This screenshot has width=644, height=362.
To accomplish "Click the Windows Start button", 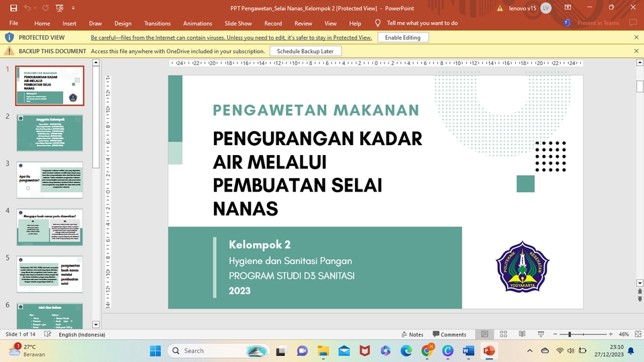I will [x=155, y=351].
